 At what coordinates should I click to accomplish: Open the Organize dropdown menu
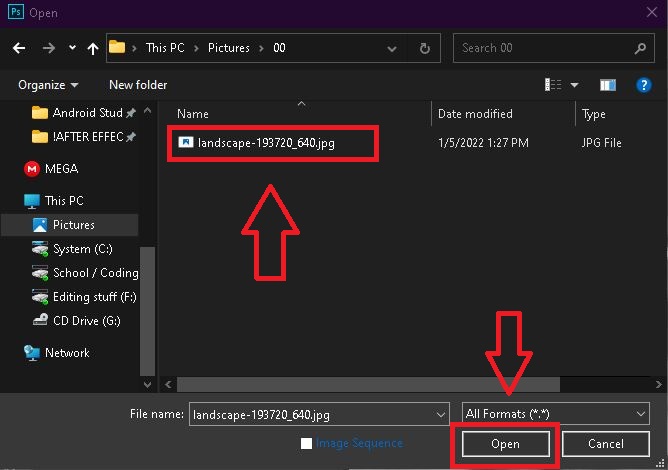click(x=48, y=85)
